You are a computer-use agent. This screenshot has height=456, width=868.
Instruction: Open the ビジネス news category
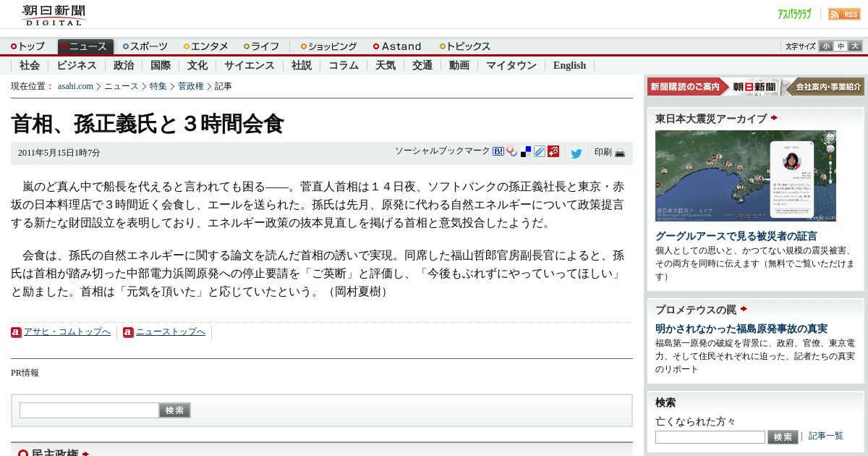[x=77, y=65]
